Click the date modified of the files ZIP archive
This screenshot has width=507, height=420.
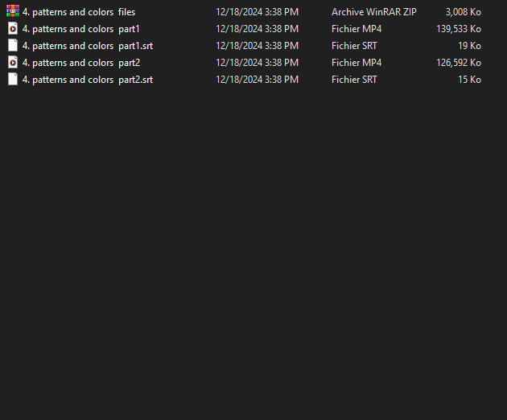pos(257,12)
